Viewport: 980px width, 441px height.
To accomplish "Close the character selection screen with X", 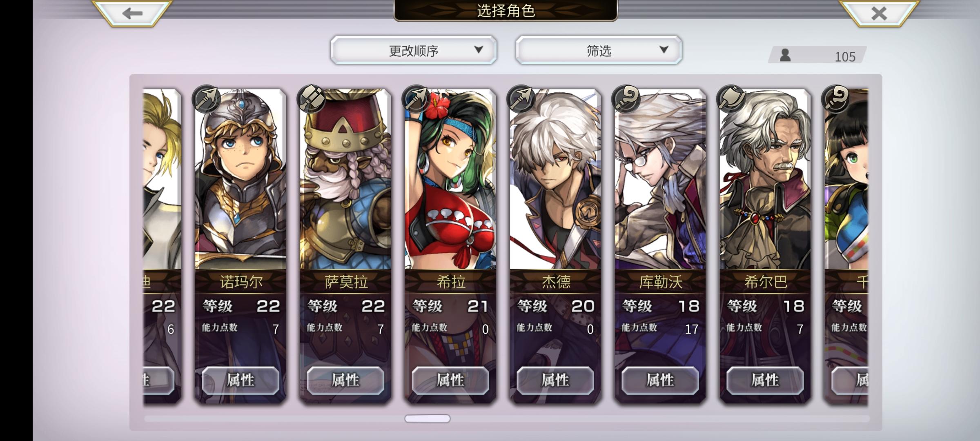I will (x=879, y=13).
